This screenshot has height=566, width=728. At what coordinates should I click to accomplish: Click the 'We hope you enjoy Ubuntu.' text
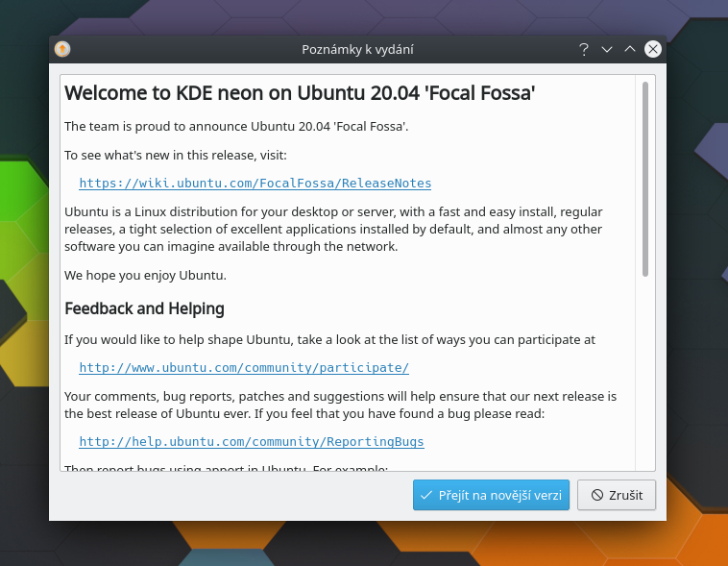click(145, 275)
